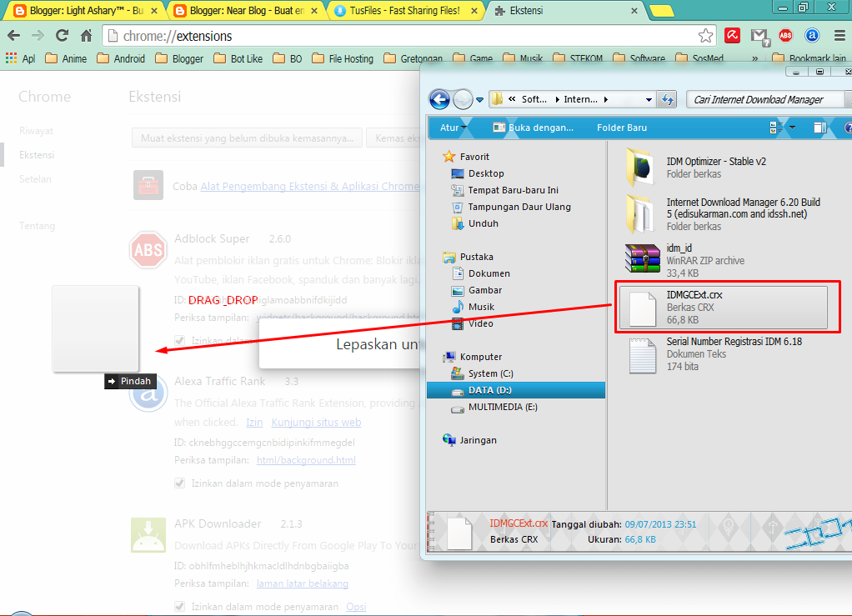Show more bookmarks chevron
Screen dimensions: 852x616
(x=754, y=58)
